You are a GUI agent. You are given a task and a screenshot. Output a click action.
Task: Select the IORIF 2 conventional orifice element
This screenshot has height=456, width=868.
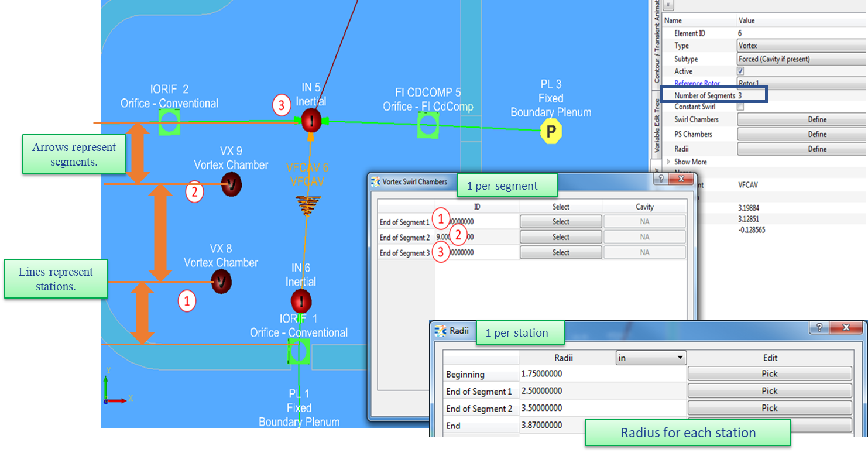[x=170, y=123]
